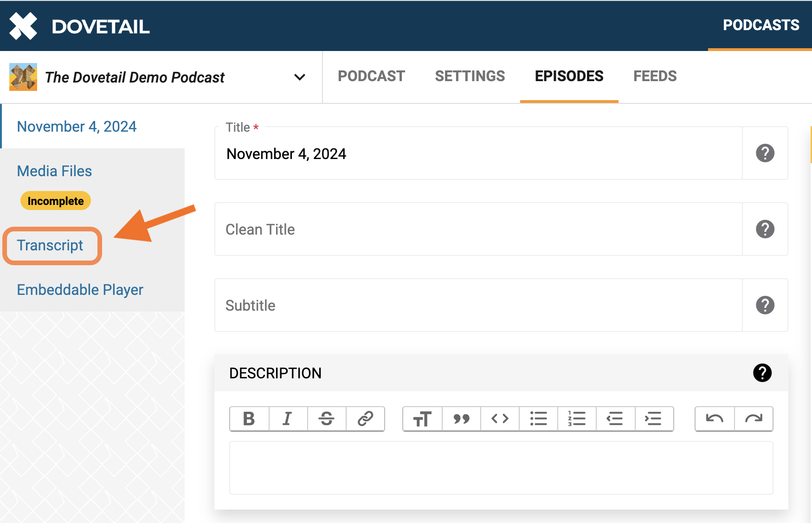Open the Media Files sidebar link
812x523 pixels.
pyautogui.click(x=54, y=171)
